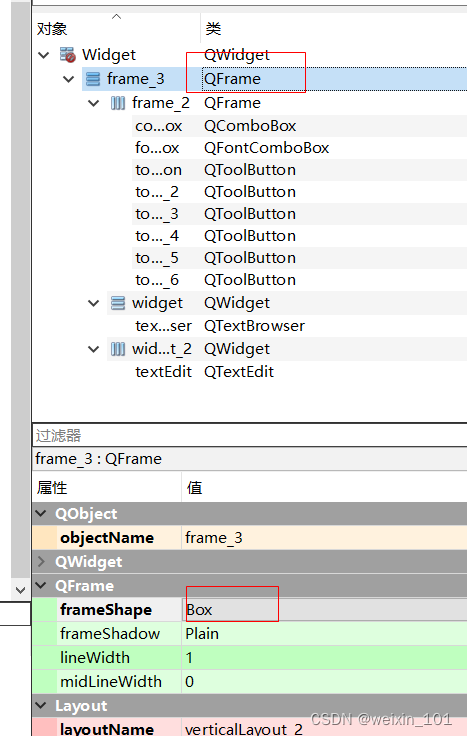Select the objectName property name
467x736 pixels.
click(x=107, y=537)
